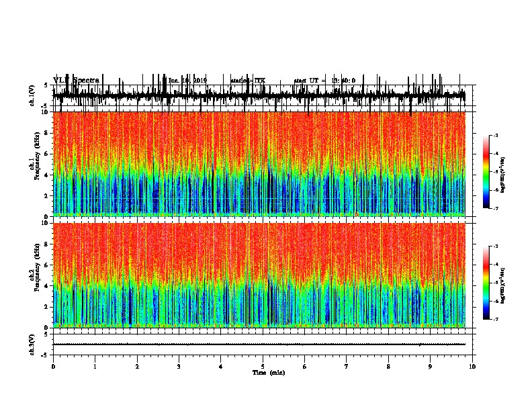Click the "ch.1(V)" axis label
Image resolution: width=532 pixels, height=411 pixels.
point(32,95)
